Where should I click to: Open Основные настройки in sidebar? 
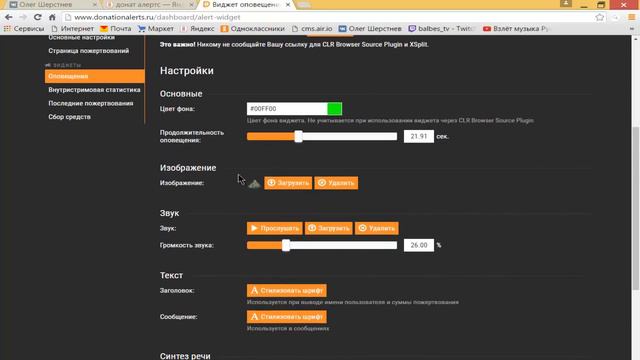pyautogui.click(x=81, y=37)
